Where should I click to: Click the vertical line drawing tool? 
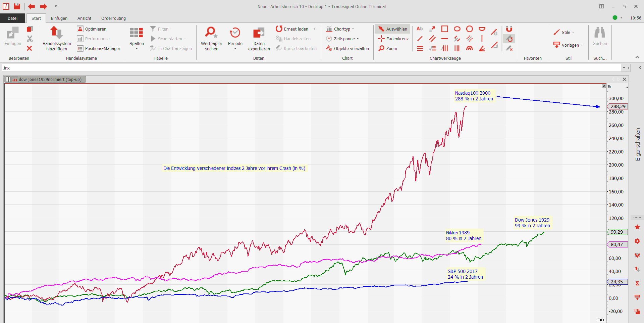[482, 39]
